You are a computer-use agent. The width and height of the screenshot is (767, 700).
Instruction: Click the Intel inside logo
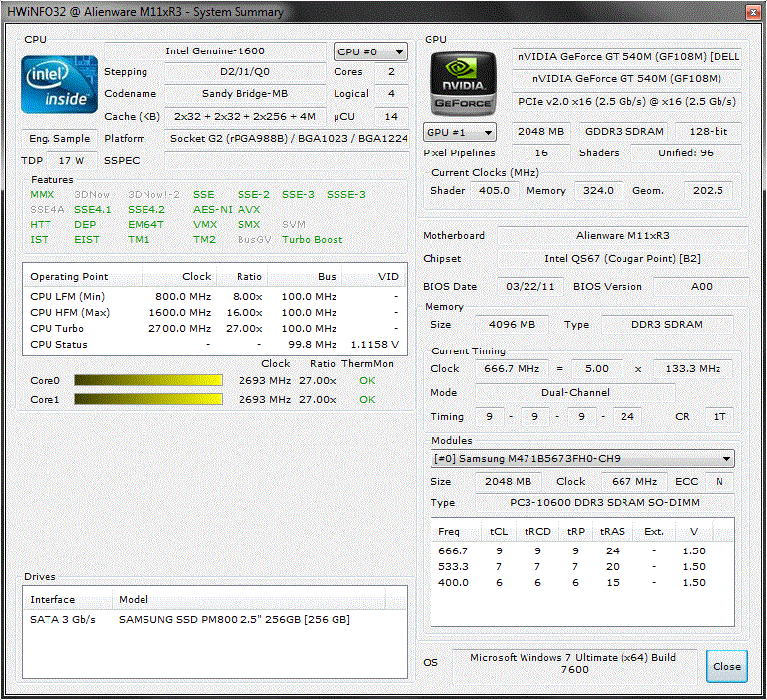coord(59,85)
